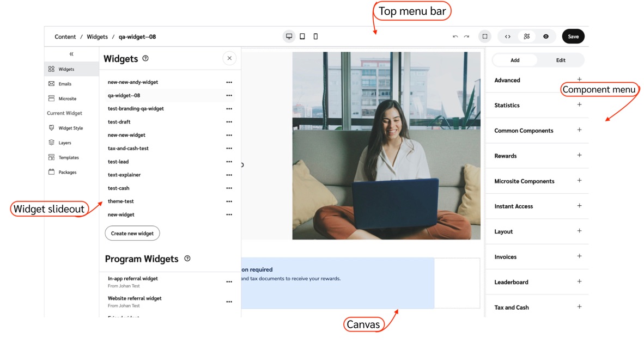The width and height of the screenshot is (644, 362).
Task: Toggle the component outline square icon
Action: [484, 36]
